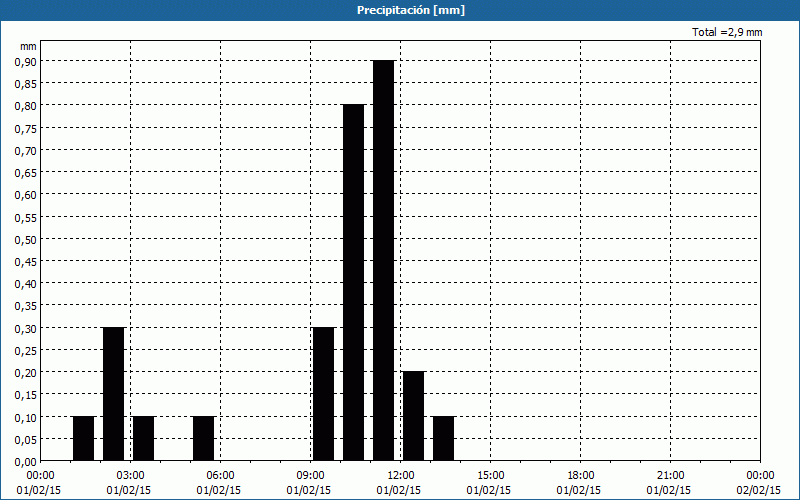The width and height of the screenshot is (800, 500).
Task: Click the 0,30 y-axis label
Action: 26,329
